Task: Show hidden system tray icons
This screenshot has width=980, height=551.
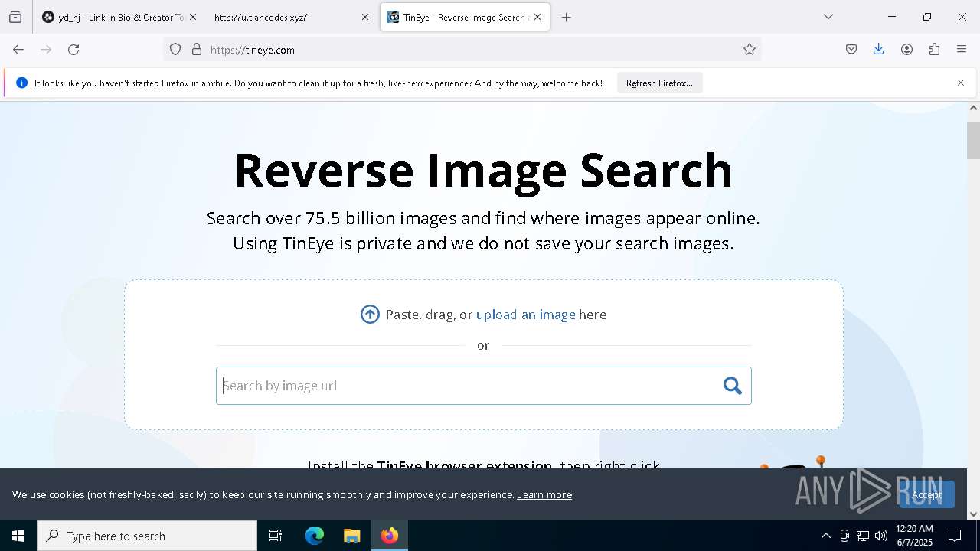Action: (825, 536)
